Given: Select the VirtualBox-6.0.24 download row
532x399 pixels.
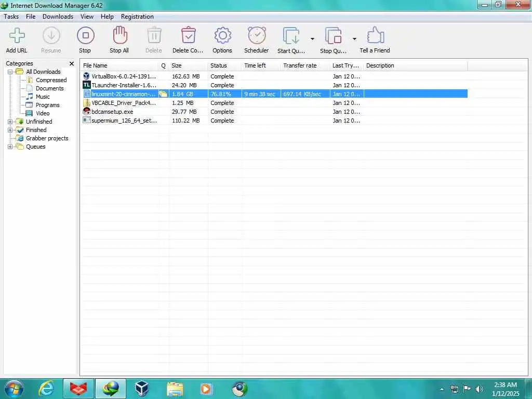Looking at the screenshot, I should (274, 76).
